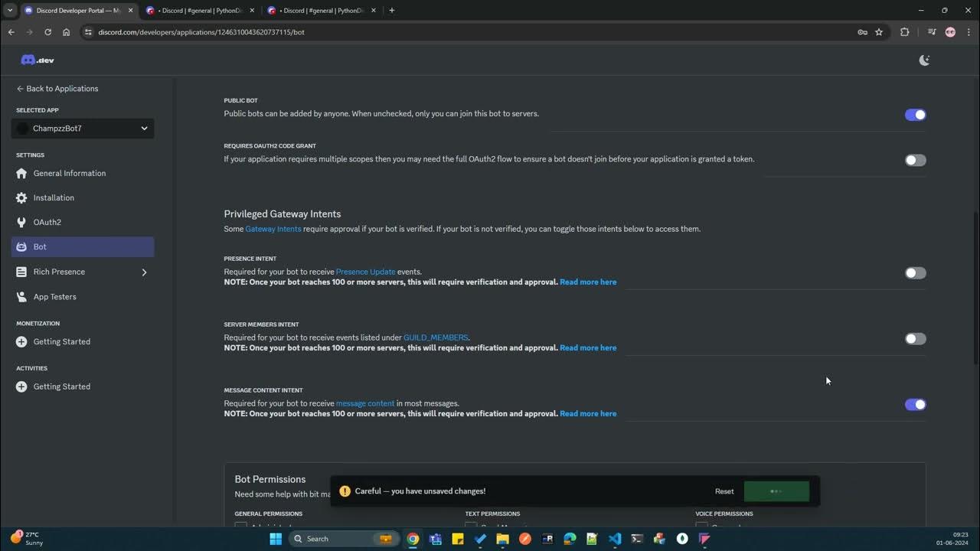
Task: Open the Chrome tab search dropdown
Action: [10, 10]
